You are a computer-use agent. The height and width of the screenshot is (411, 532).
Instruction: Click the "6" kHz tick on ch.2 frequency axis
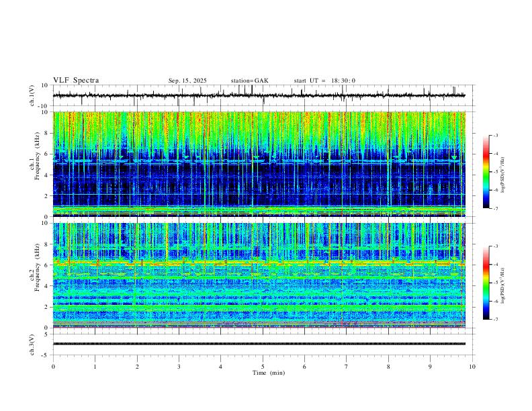tap(47, 265)
